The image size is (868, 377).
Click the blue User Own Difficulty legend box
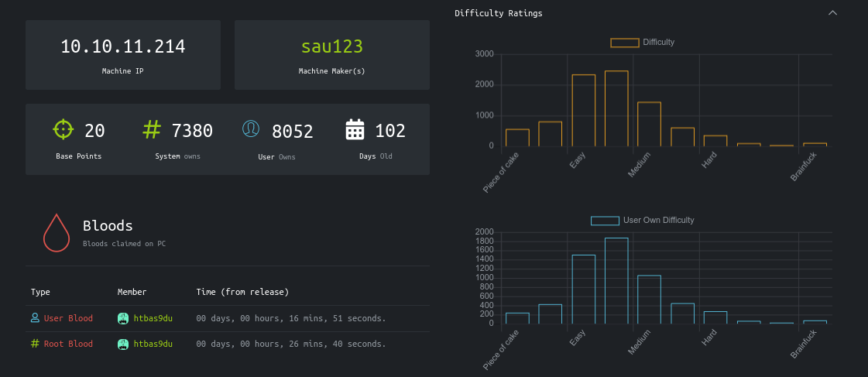click(605, 221)
